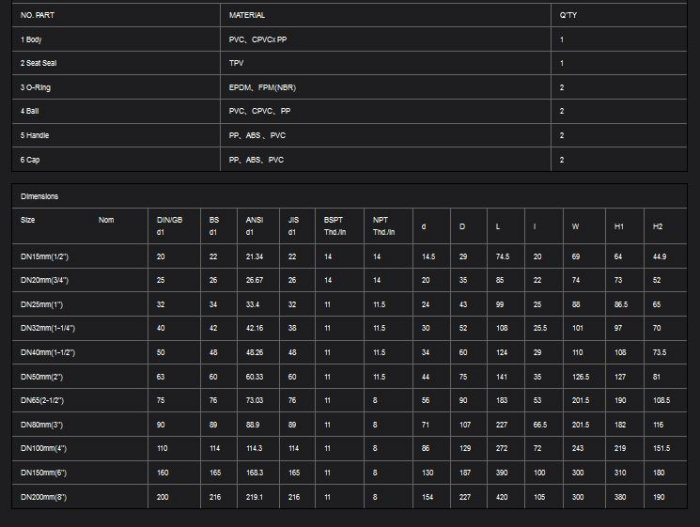Click the 'DN200mm(8")' size row label
This screenshot has width=700, height=527.
pos(47,496)
